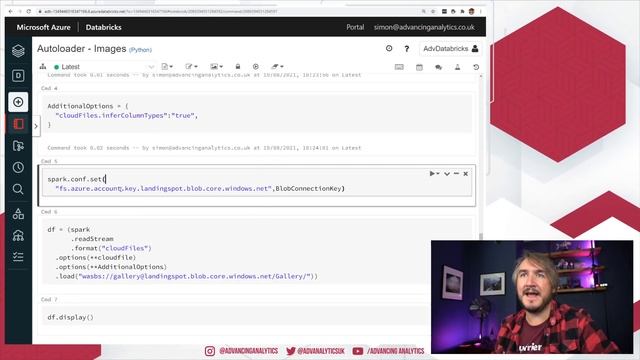640x360 pixels.
Task: Open the AdvDatabricks account menu
Action: point(450,49)
